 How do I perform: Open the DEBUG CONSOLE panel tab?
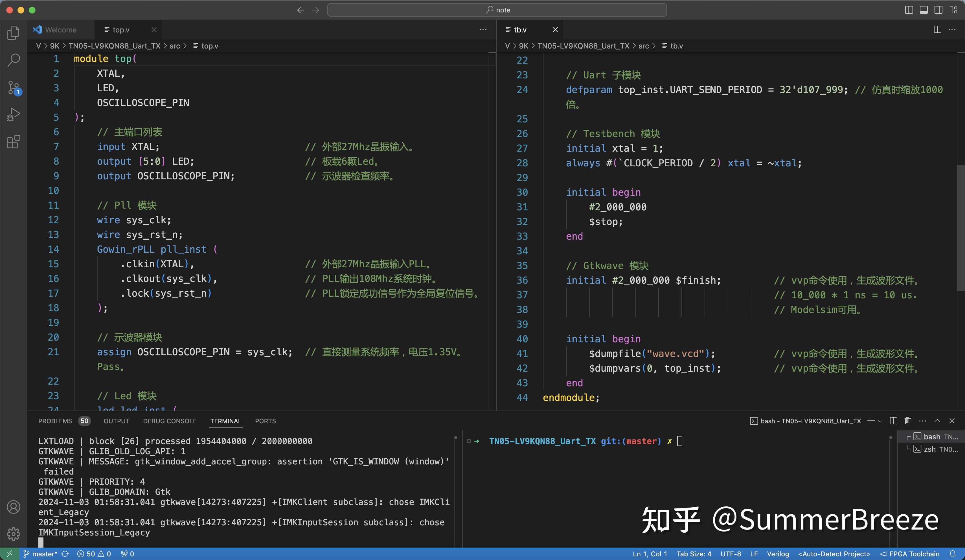pos(170,421)
